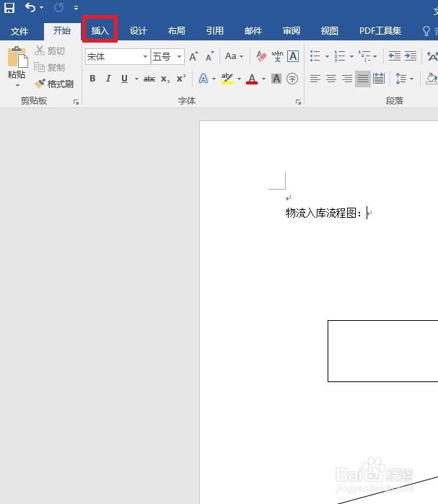The height and width of the screenshot is (504, 438).
Task: Open the underline style dropdown arrow
Action: pyautogui.click(x=136, y=79)
